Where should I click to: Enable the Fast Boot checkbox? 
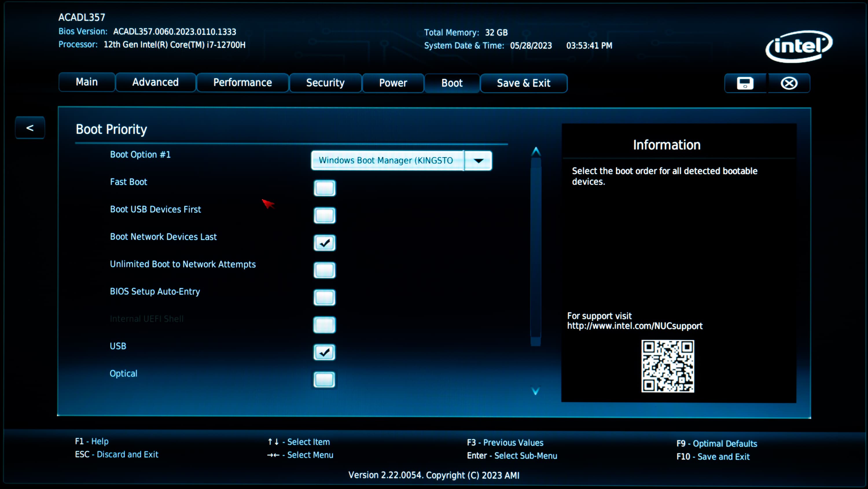click(x=325, y=188)
